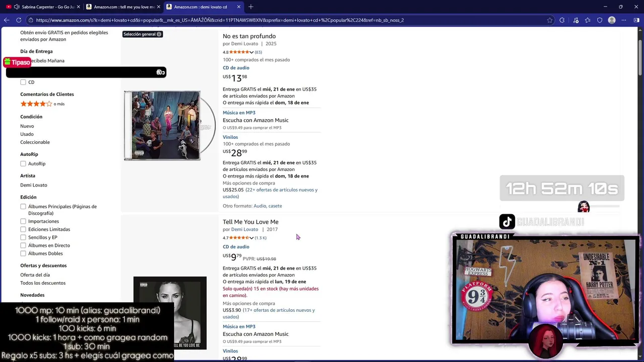The image size is (644, 362).
Task: Tick Ediciones Limitadas checkbox
Action: pos(23,229)
